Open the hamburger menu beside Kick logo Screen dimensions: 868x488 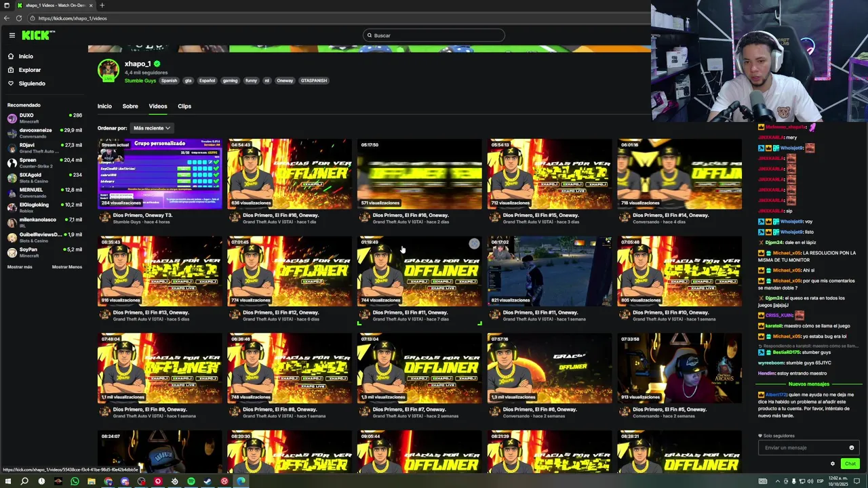click(x=12, y=35)
